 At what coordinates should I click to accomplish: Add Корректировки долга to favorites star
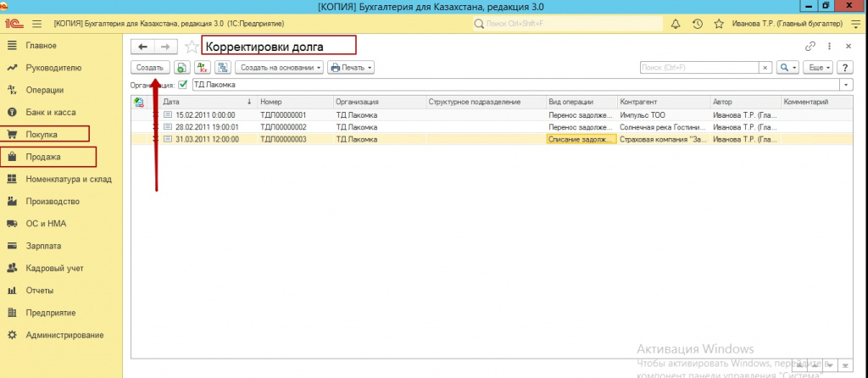pyautogui.click(x=192, y=47)
